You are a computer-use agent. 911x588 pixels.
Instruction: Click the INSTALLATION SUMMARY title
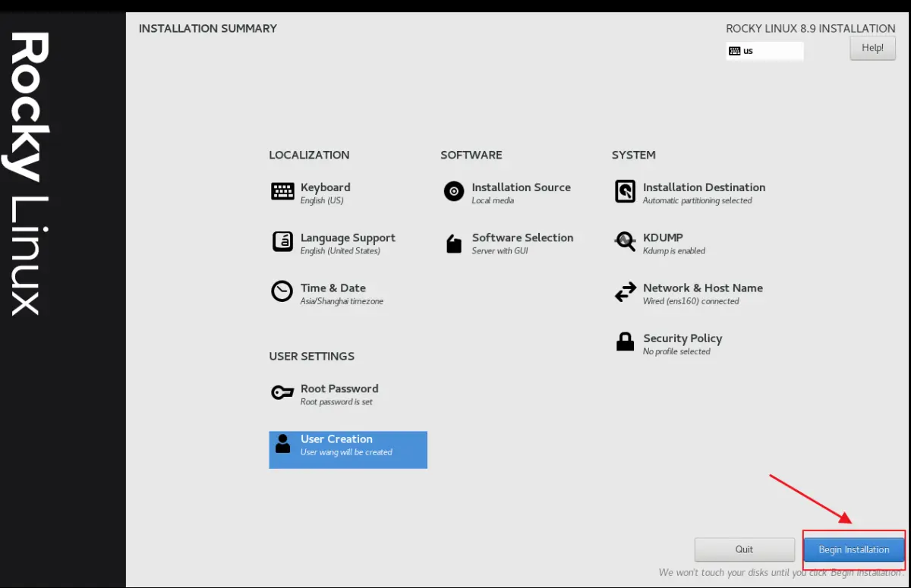click(x=208, y=29)
